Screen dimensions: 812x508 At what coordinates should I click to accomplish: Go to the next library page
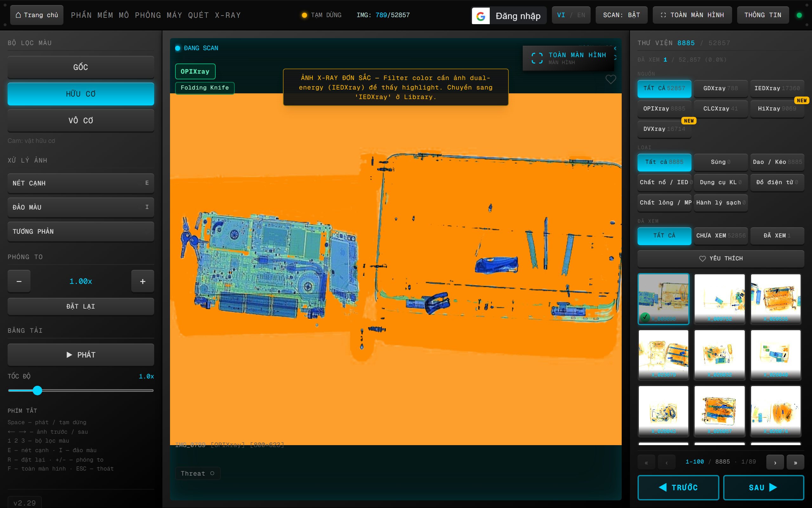775,462
